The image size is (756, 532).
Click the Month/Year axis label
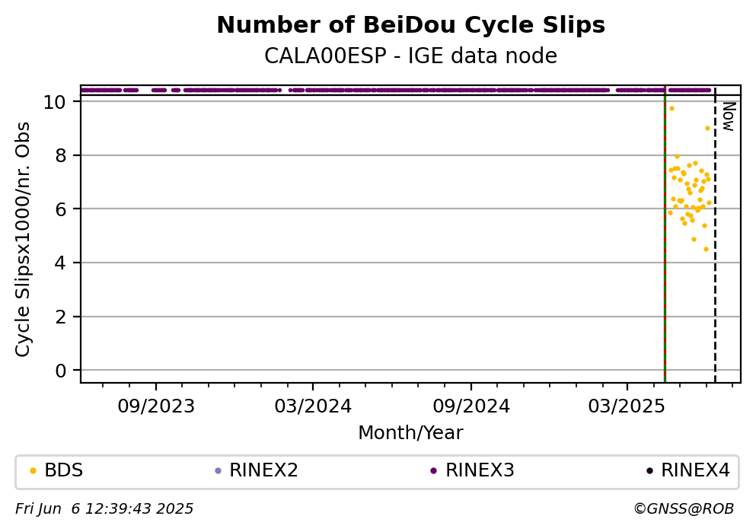pos(411,433)
